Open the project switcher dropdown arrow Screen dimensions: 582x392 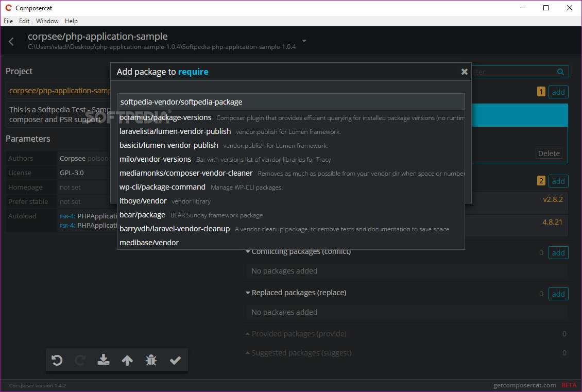tap(304, 41)
